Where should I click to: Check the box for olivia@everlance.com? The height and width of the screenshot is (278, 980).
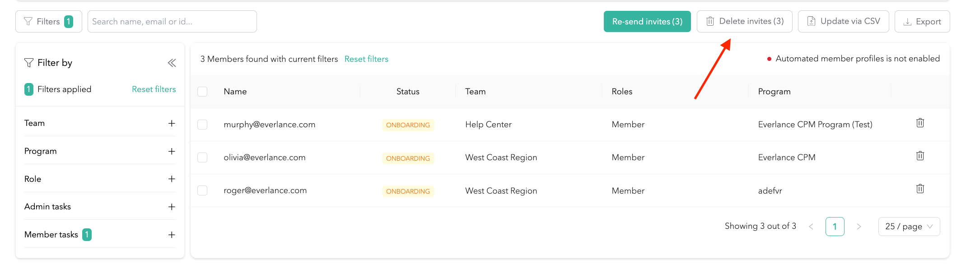point(202,158)
